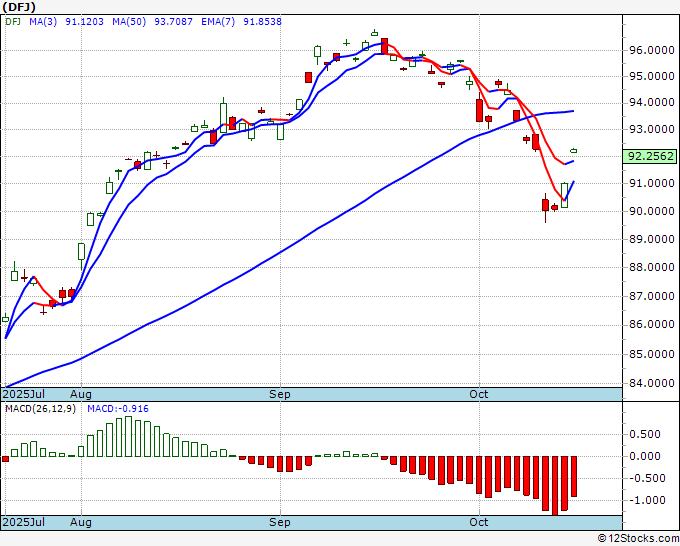The width and height of the screenshot is (680, 546).
Task: Select the MA(3) value 91.1203
Action: [x=85, y=21]
